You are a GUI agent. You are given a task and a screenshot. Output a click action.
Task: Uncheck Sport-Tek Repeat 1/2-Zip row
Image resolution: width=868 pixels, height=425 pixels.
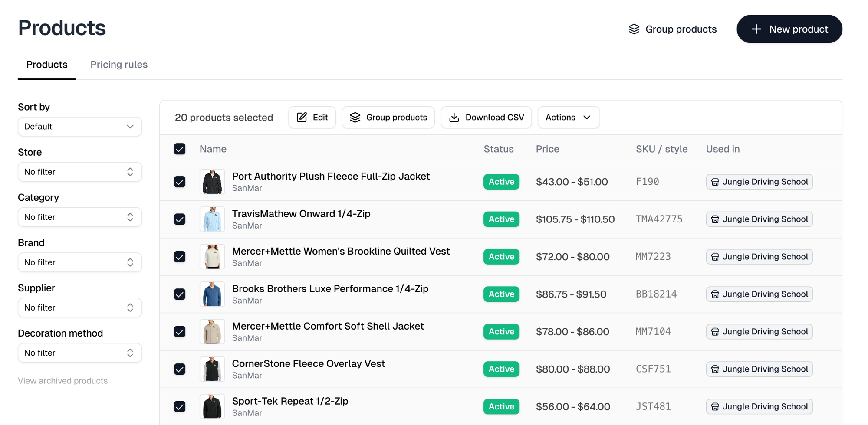coord(180,407)
